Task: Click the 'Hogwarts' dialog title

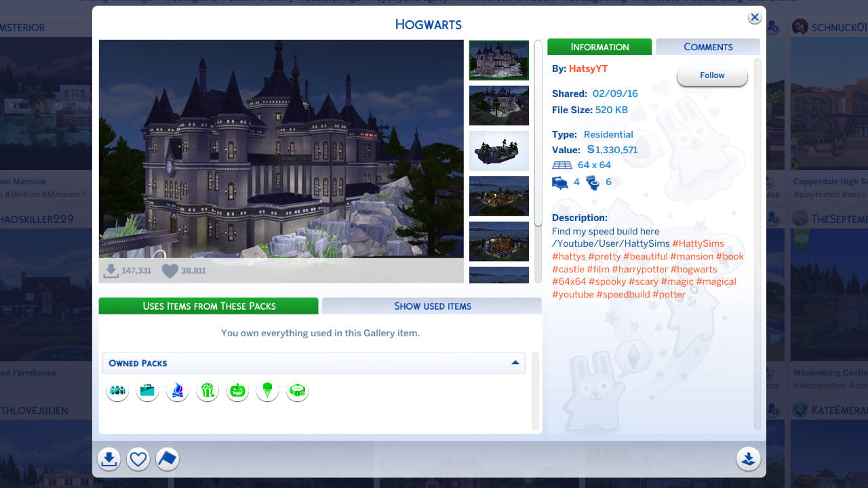Action: 429,24
